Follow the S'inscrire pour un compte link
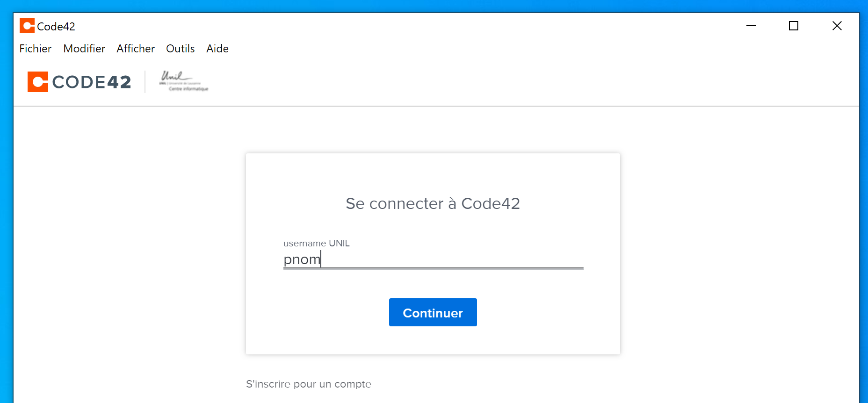 click(309, 384)
